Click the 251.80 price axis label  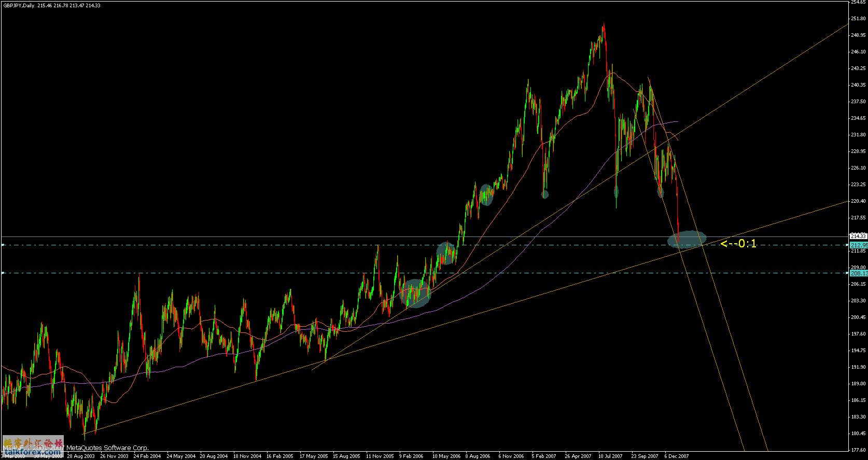point(858,19)
